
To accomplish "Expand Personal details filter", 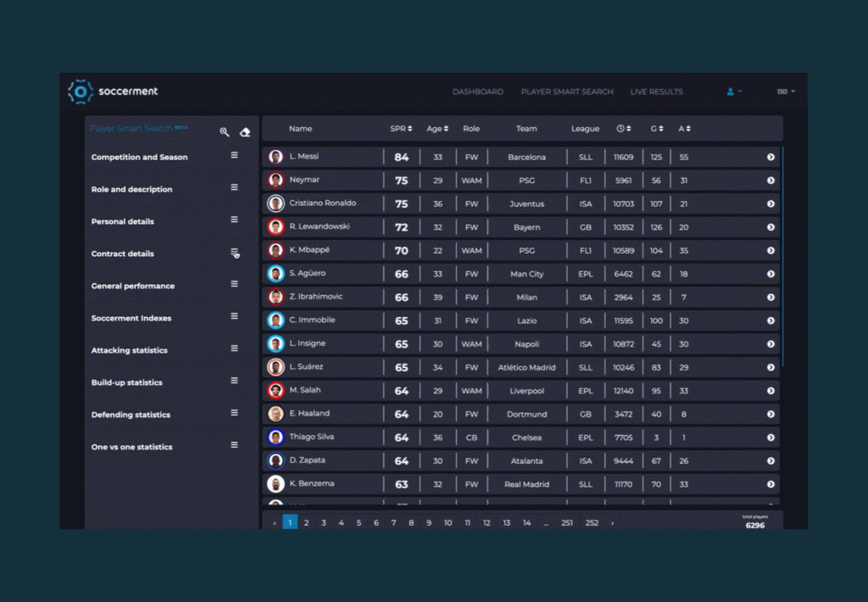I will pos(234,220).
